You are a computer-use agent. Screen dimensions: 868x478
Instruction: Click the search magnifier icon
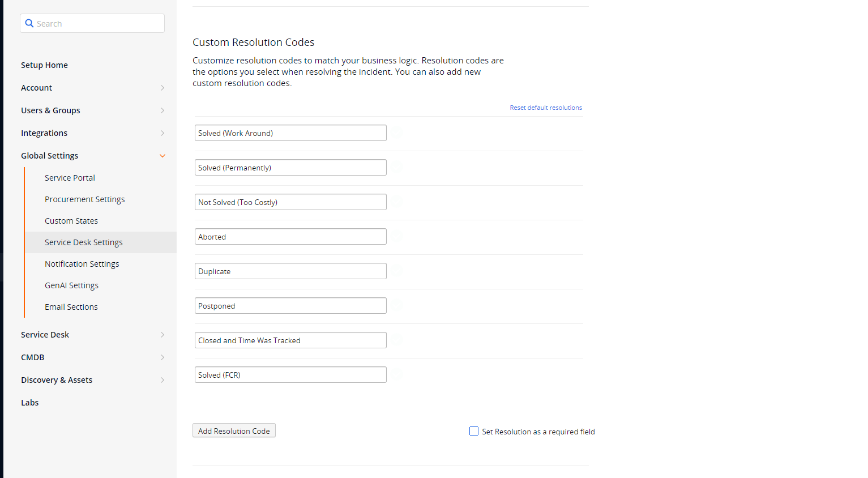click(29, 23)
